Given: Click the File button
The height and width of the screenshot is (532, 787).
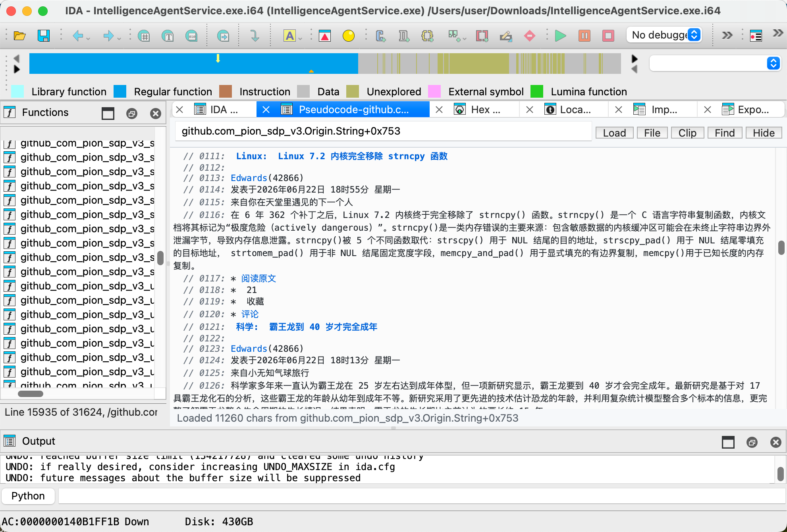Looking at the screenshot, I should click(652, 133).
